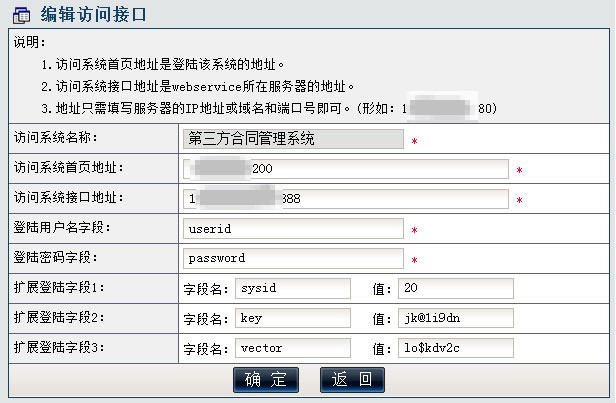The height and width of the screenshot is (403, 616).
Task: Click the key field name input
Action: 293,318
